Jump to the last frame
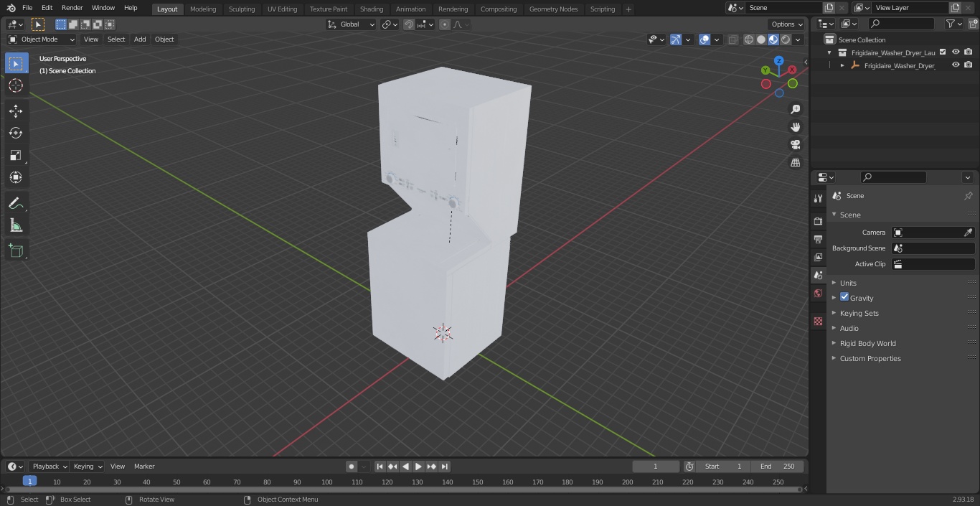The height and width of the screenshot is (506, 980). pos(445,467)
